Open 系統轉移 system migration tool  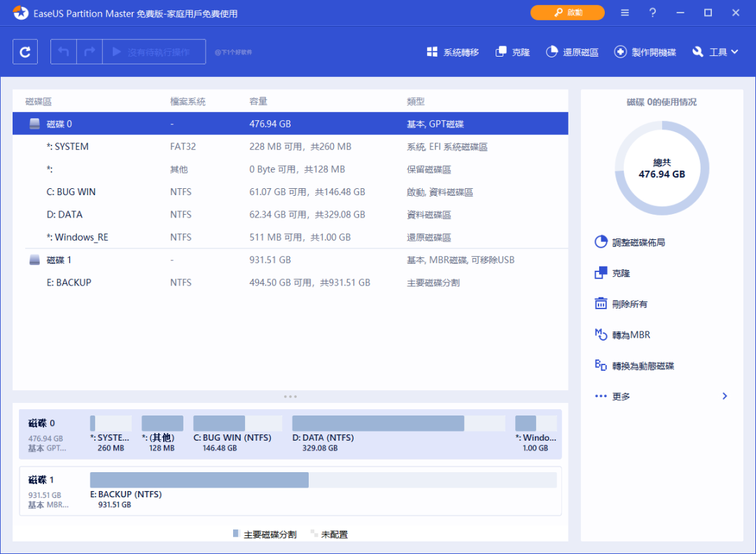tap(453, 52)
